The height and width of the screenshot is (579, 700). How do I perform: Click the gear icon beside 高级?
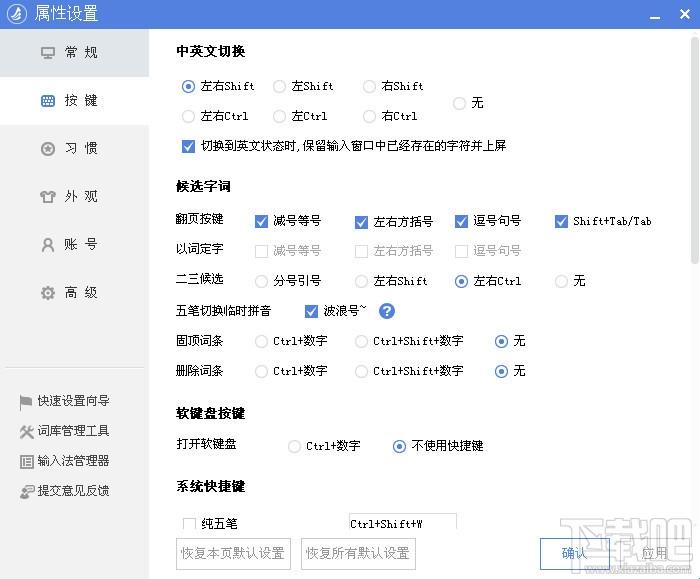pos(48,293)
